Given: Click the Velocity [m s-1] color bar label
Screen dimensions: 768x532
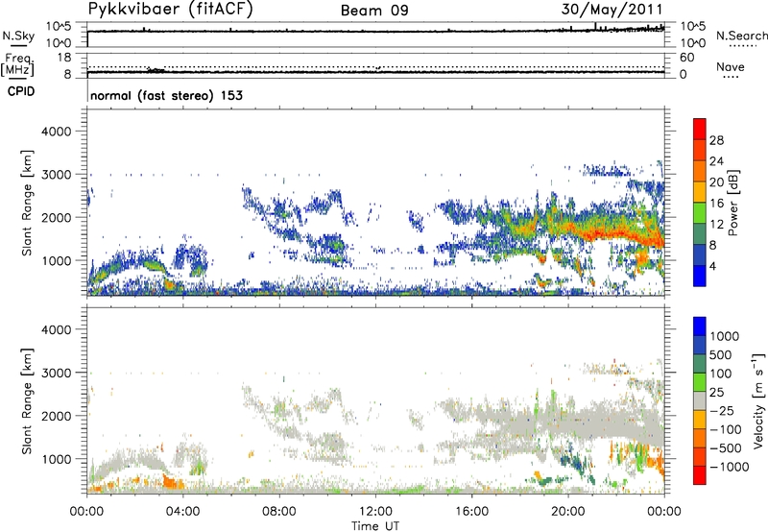Looking at the screenshot, I should [x=758, y=400].
